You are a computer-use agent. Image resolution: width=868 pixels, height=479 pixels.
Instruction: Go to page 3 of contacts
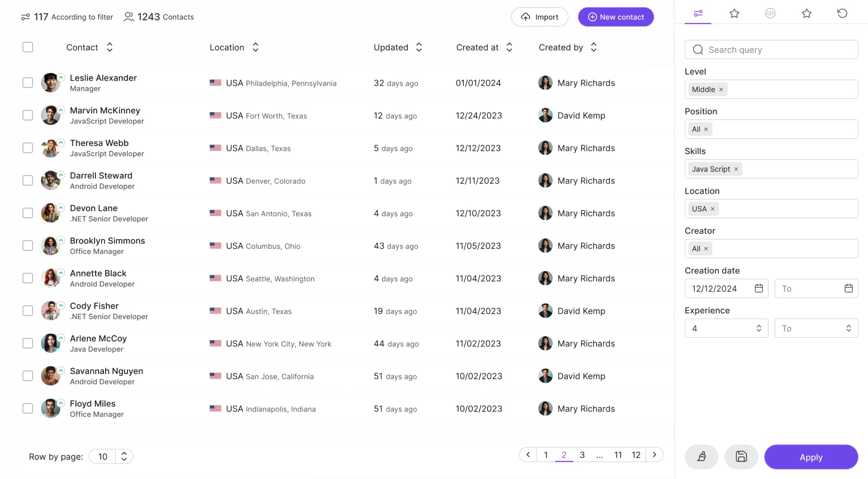pyautogui.click(x=582, y=455)
